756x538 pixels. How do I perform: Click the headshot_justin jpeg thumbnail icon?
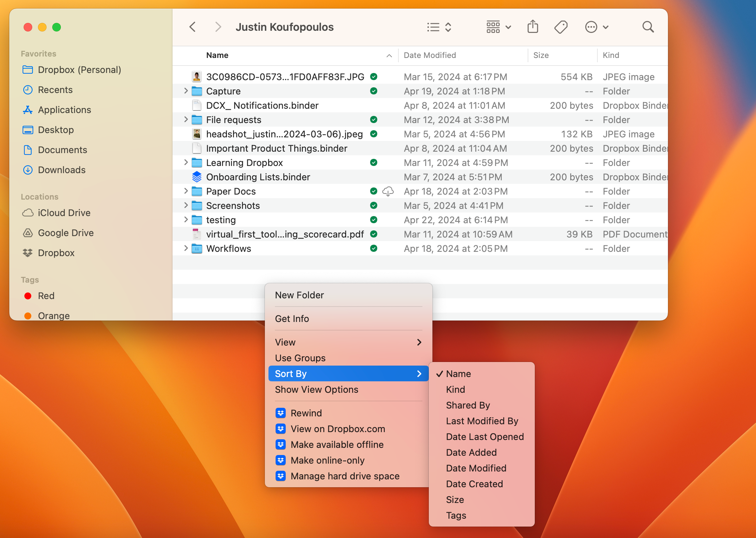click(x=197, y=134)
